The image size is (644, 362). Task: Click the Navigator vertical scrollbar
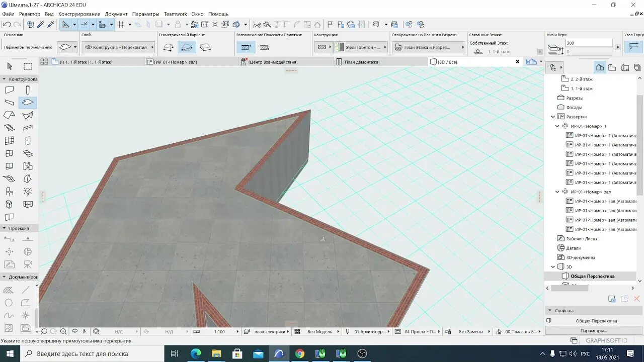(x=639, y=178)
